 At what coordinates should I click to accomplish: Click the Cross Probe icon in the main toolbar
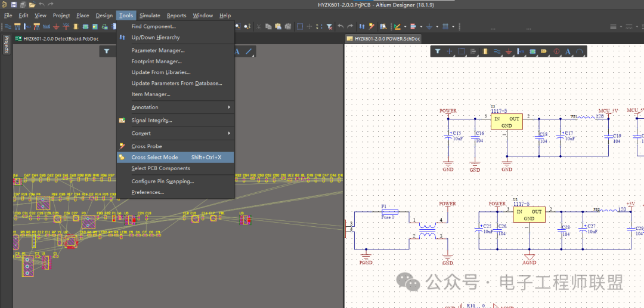pos(371,27)
